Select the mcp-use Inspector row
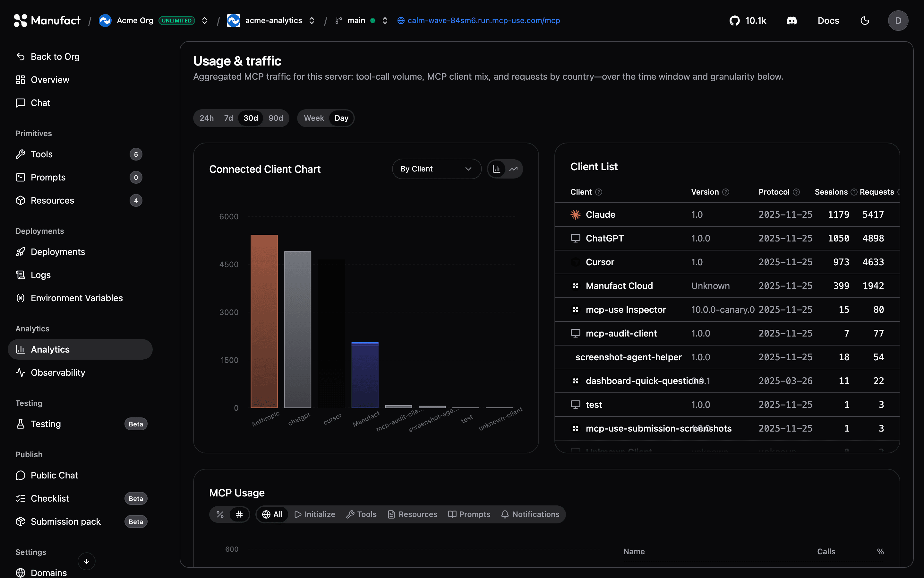The width and height of the screenshot is (924, 578). coord(727,310)
